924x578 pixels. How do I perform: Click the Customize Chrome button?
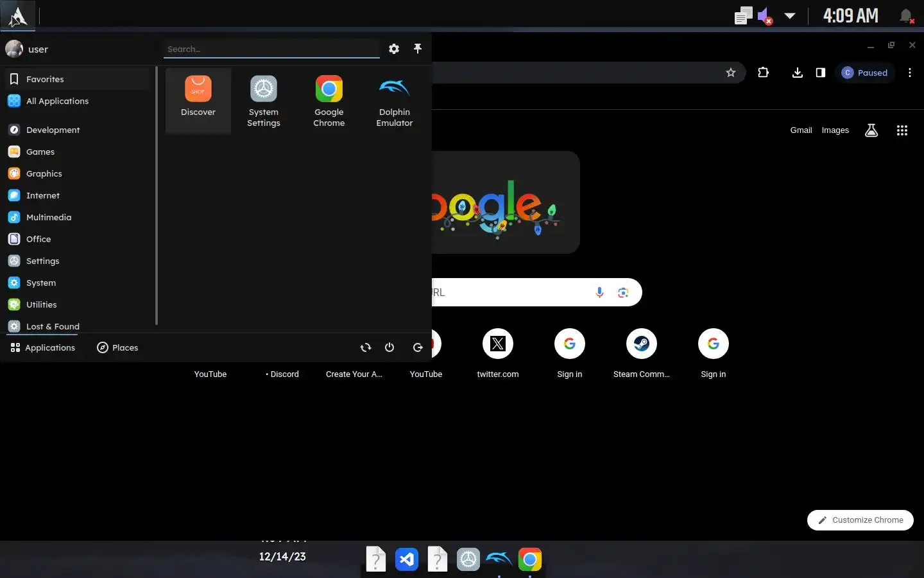coord(860,520)
